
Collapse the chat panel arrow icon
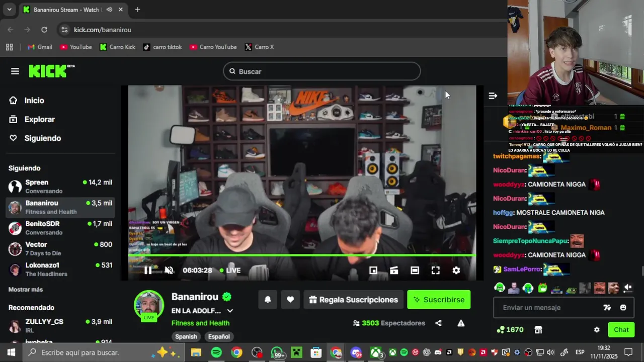[x=493, y=96]
